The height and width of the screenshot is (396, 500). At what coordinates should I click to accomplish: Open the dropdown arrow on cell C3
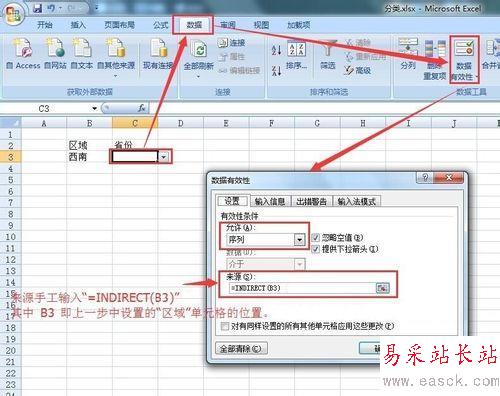163,156
